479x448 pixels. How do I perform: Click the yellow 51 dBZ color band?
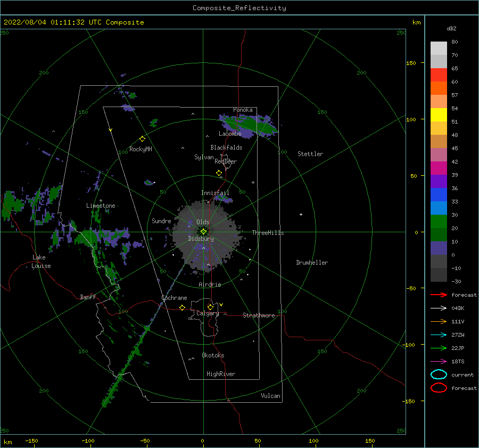pos(439,115)
